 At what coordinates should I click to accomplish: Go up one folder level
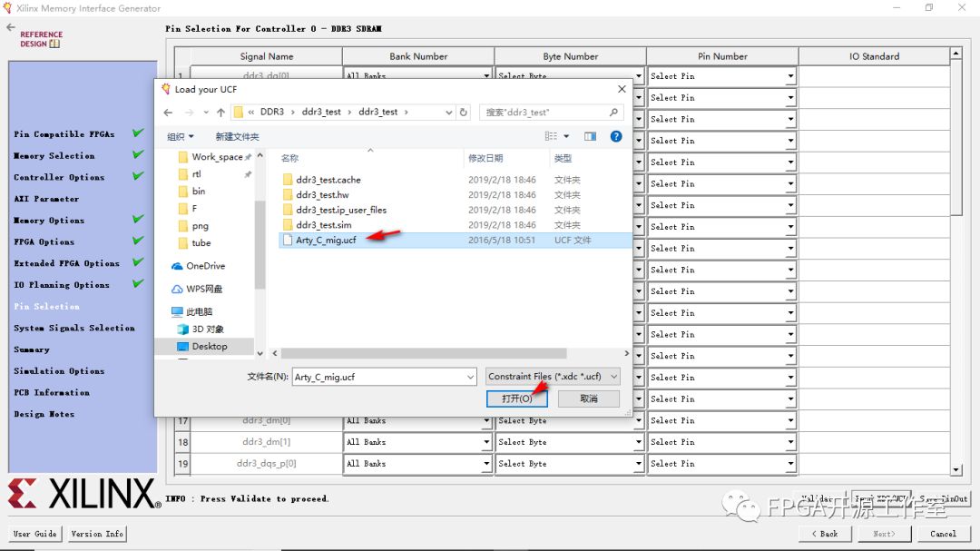point(220,113)
